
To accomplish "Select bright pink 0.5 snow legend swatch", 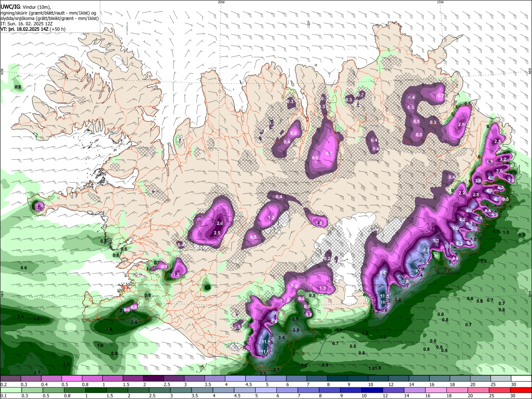I will pyautogui.click(x=71, y=379).
